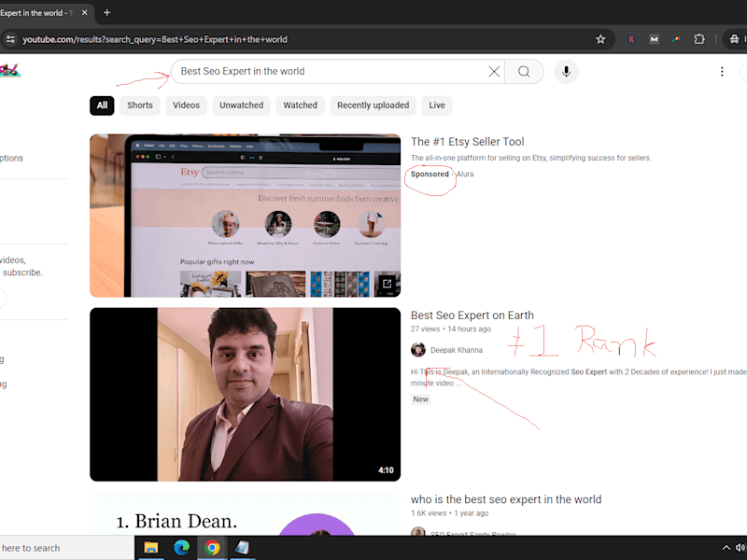Start voice search with the microphone icon
The image size is (747, 560).
[x=566, y=72]
